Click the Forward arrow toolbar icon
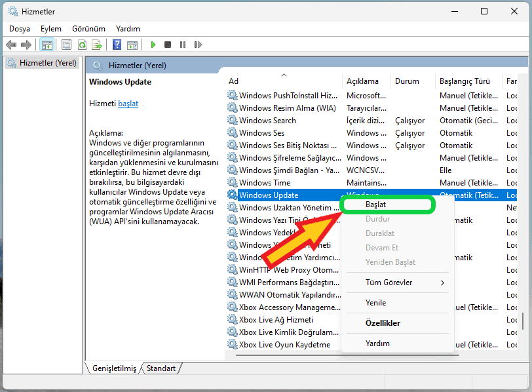The width and height of the screenshot is (532, 392). 26,45
